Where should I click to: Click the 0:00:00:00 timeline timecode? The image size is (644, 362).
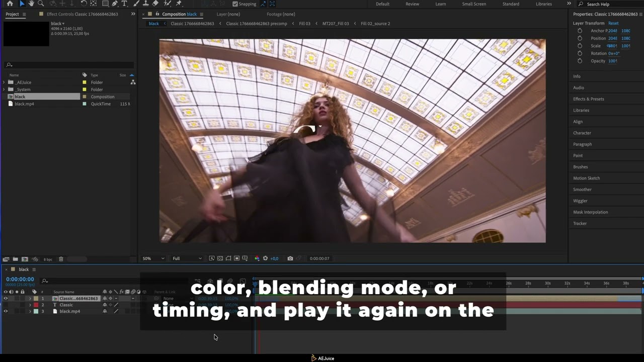pos(20,279)
